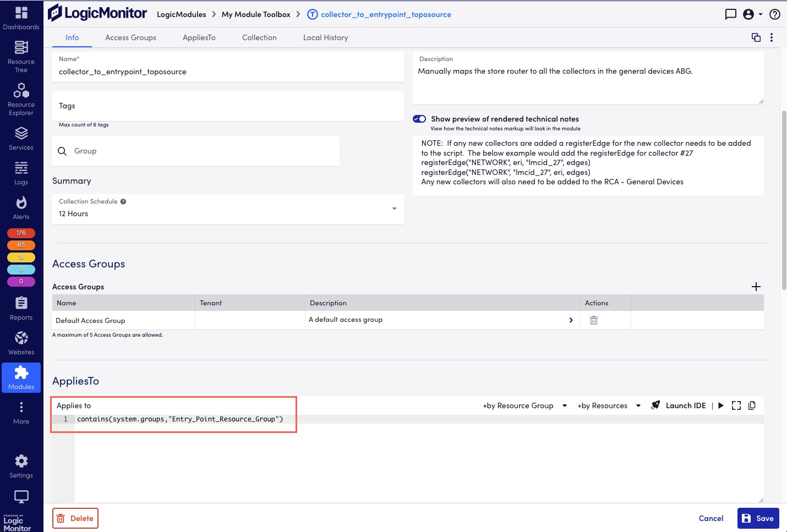Click the warning alerts badge 1k
787x532 pixels.
[x=21, y=257]
